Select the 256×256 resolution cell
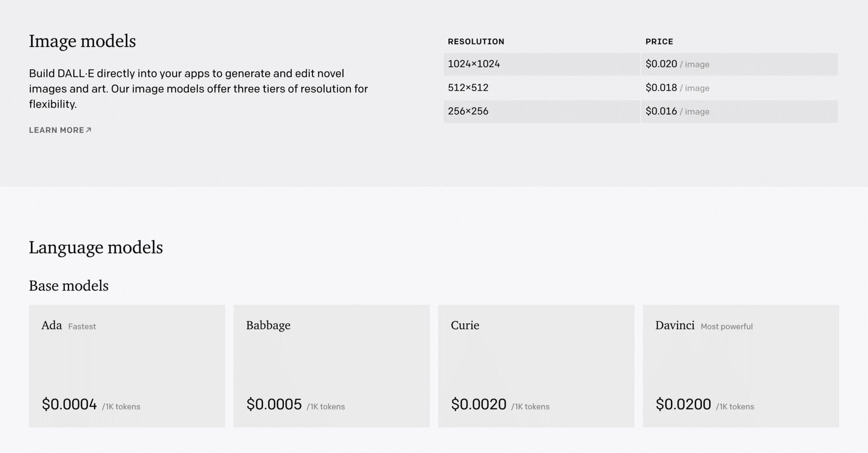This screenshot has height=453, width=868. [542, 111]
